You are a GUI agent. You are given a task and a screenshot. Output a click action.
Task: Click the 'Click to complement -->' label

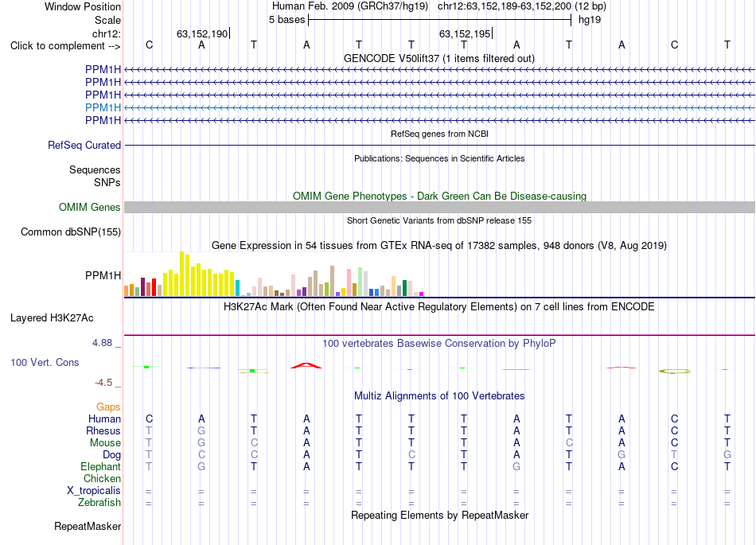coord(65,46)
